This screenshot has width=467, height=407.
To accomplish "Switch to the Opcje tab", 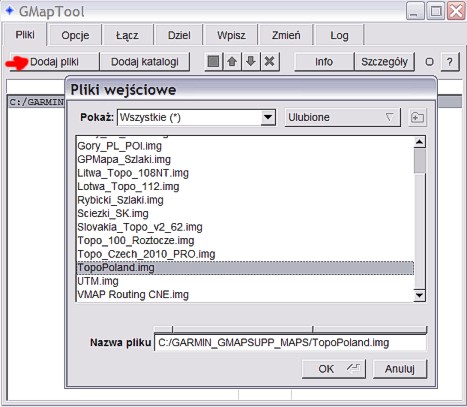I will click(x=75, y=35).
